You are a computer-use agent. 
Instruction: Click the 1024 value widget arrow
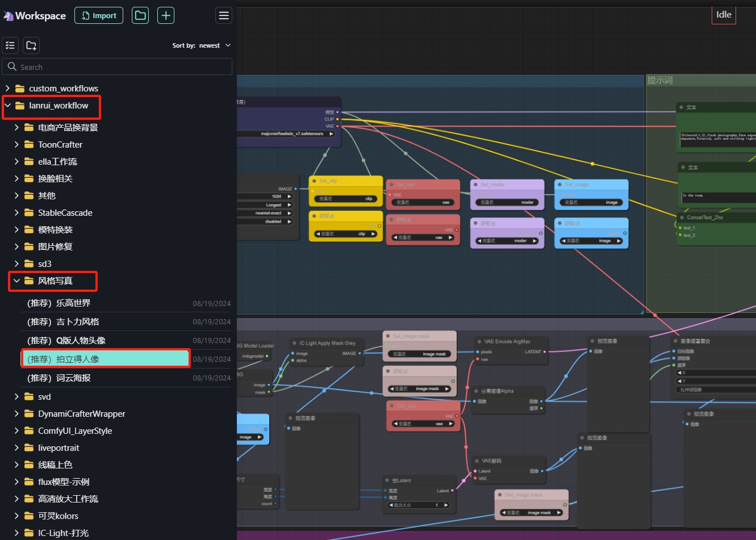click(x=289, y=196)
